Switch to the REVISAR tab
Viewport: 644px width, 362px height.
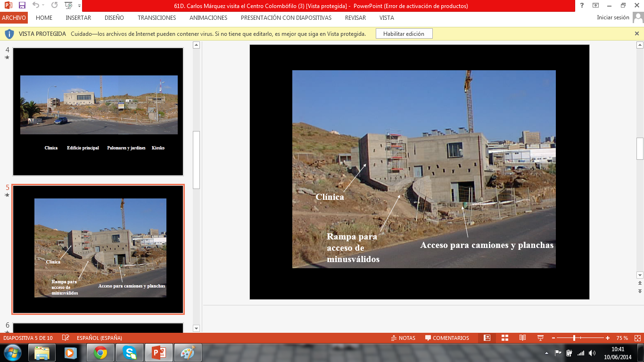click(355, 18)
